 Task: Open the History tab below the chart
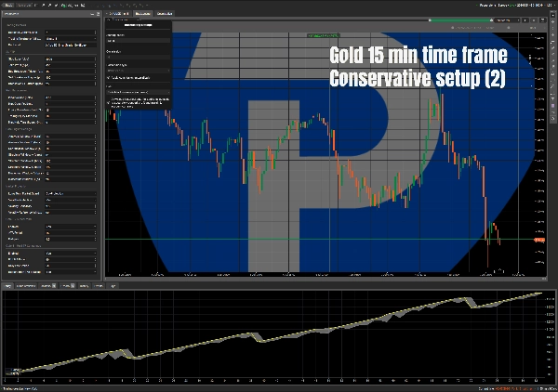pos(84,286)
